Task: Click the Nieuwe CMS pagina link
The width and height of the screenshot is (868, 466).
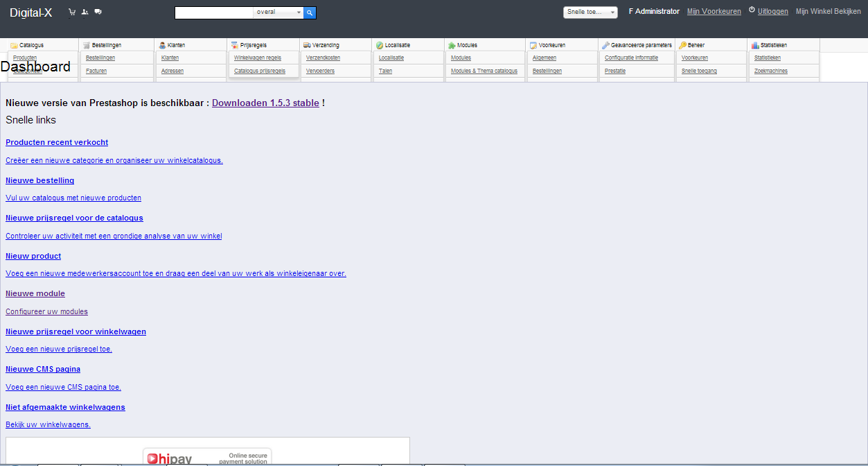Action: [43, 369]
